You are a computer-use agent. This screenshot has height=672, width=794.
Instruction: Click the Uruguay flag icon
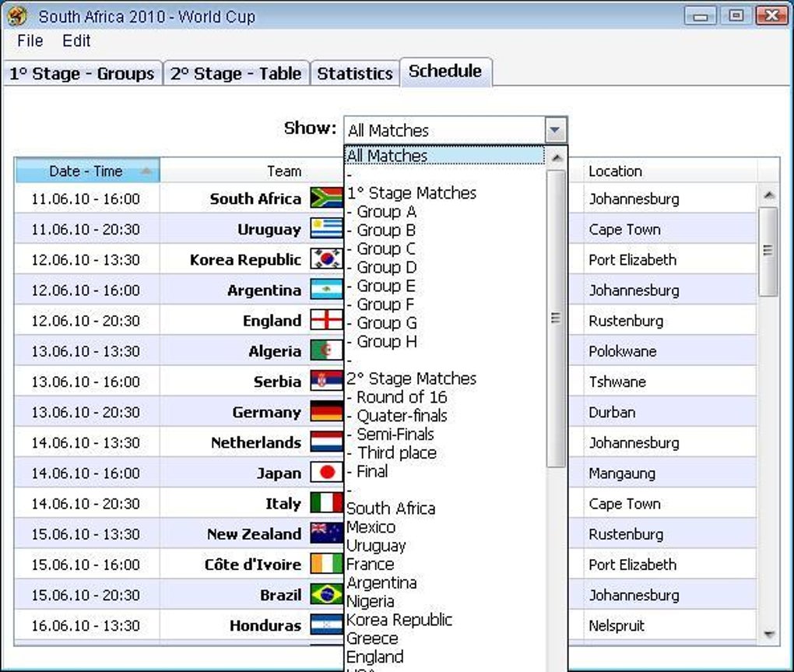pos(327,229)
